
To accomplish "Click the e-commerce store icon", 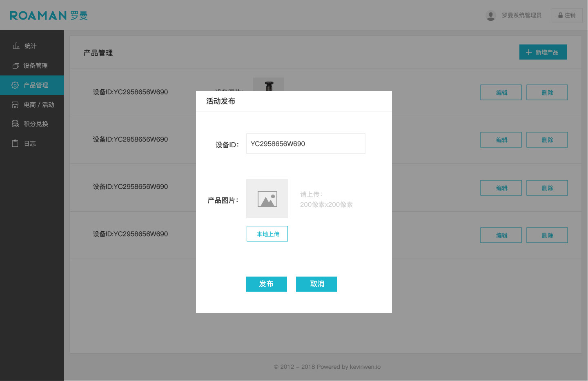I will [15, 105].
